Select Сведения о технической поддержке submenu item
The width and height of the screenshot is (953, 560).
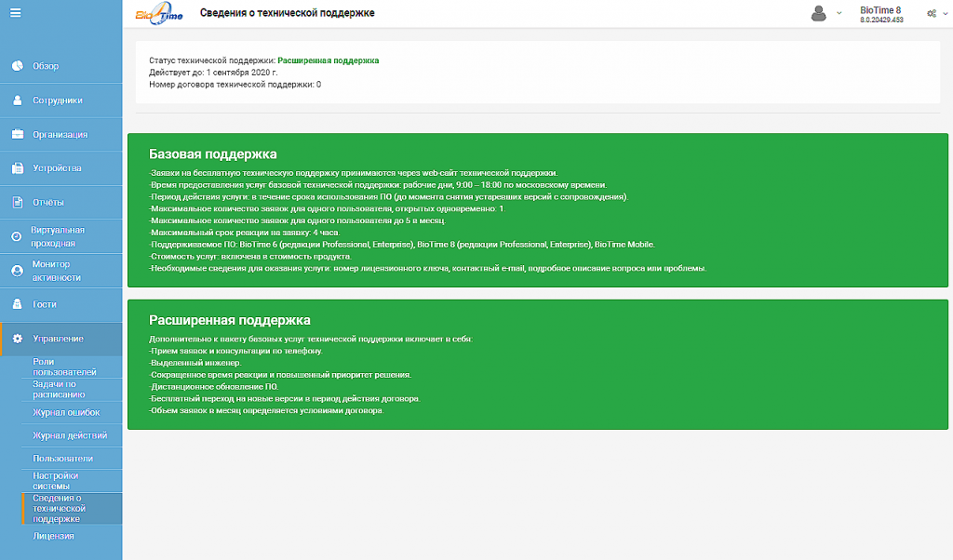(x=72, y=509)
